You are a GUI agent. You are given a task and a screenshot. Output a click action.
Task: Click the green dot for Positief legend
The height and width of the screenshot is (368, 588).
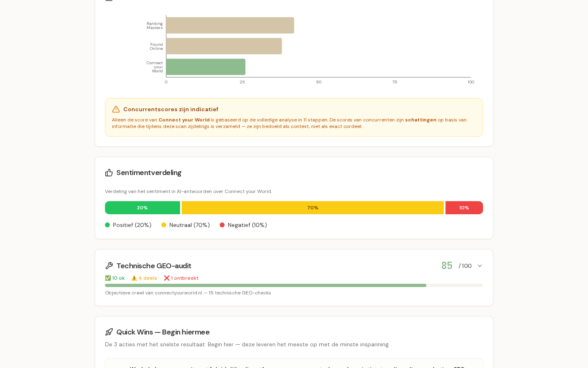click(107, 225)
